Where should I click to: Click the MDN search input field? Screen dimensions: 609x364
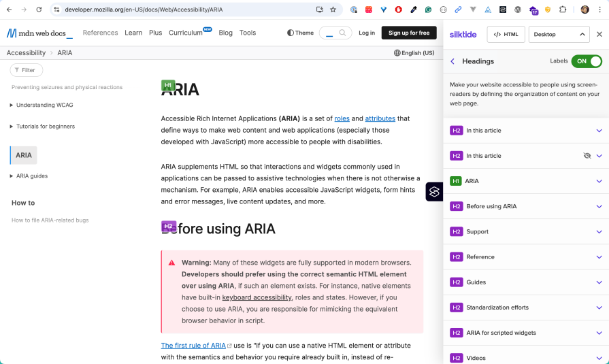[x=335, y=33]
